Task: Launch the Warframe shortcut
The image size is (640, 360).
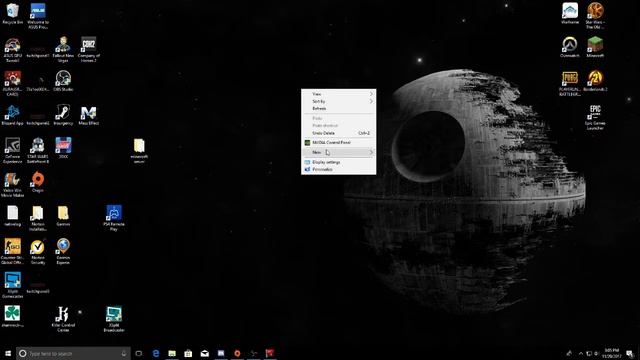Action: (x=570, y=13)
